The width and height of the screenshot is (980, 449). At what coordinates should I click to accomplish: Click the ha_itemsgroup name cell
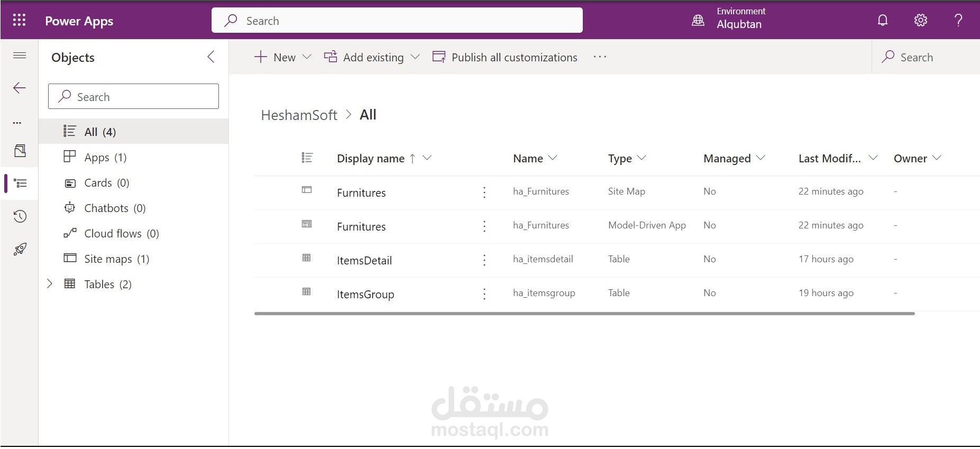[x=544, y=293]
